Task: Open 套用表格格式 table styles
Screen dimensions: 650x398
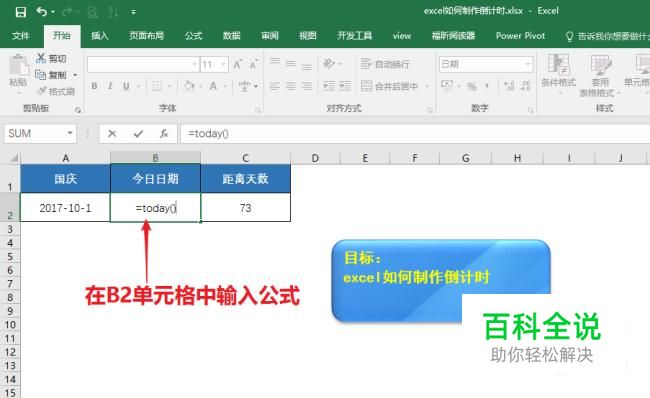Action: [x=600, y=75]
